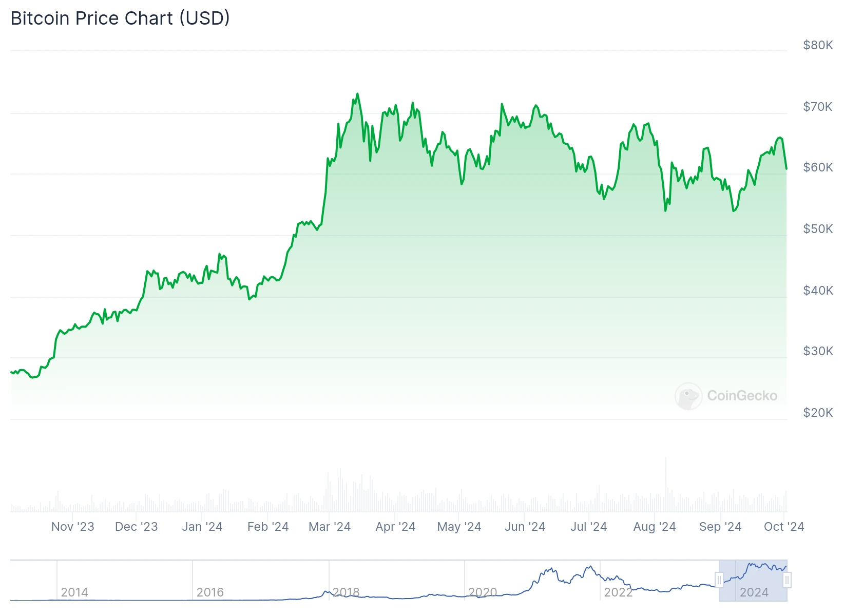Click the 2014 marker in the navigator

click(x=74, y=592)
